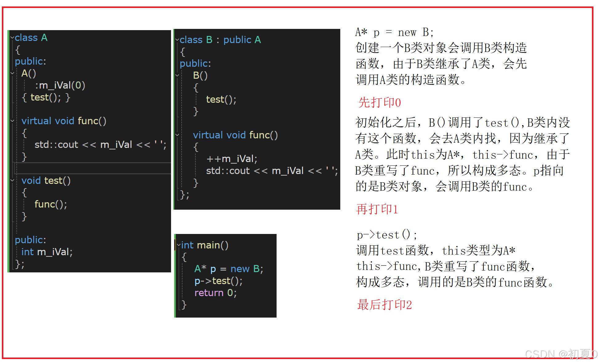Collapse the B() constructor fold chevron

(x=177, y=75)
